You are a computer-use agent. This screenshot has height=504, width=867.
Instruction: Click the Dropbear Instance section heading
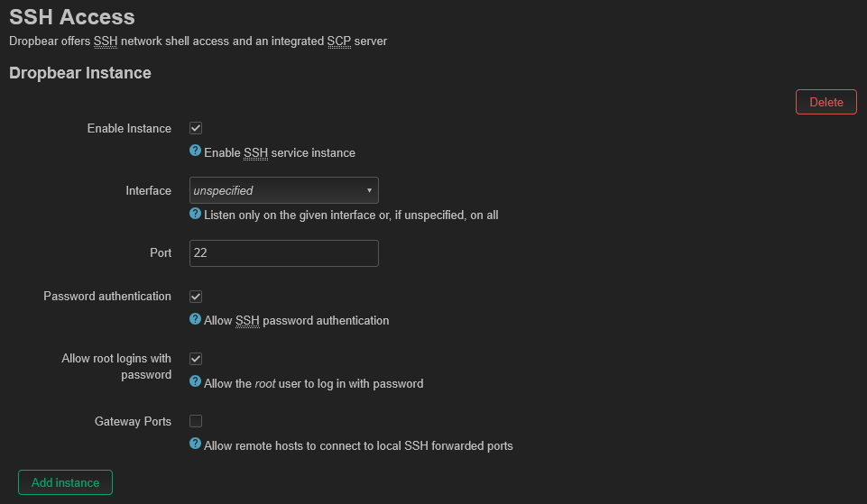pos(80,73)
